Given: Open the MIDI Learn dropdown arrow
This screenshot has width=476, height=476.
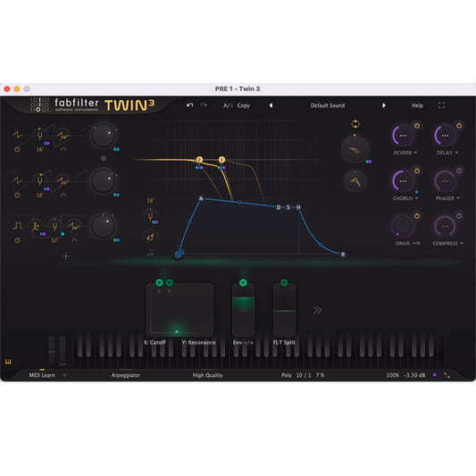Looking at the screenshot, I should (x=64, y=375).
